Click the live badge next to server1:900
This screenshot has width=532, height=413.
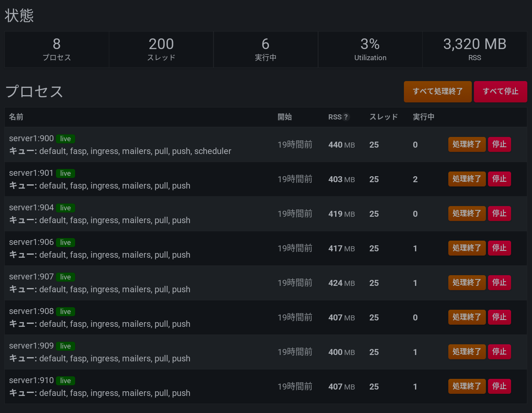pos(65,139)
